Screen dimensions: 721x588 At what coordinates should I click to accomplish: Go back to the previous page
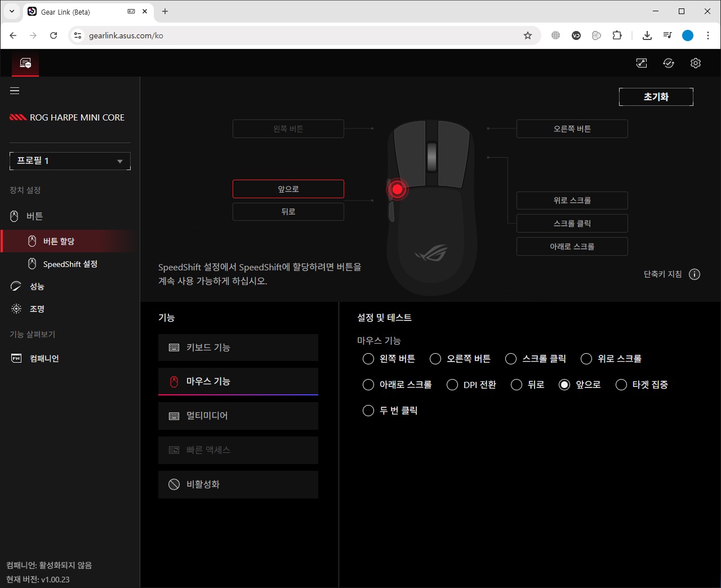(13, 35)
